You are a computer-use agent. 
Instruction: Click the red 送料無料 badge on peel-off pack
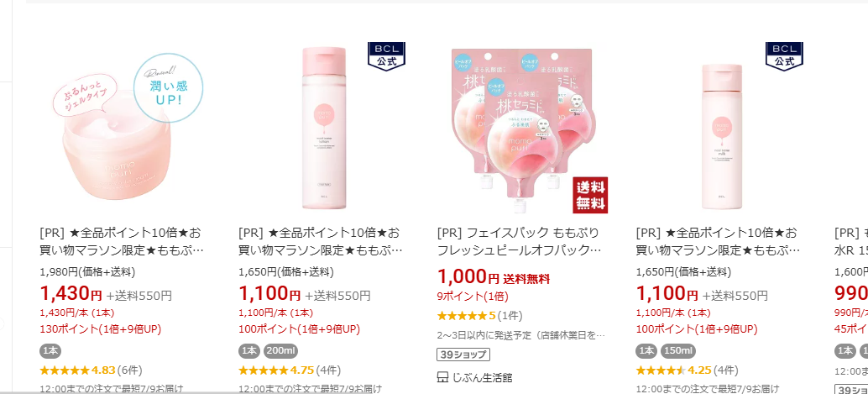(x=590, y=195)
